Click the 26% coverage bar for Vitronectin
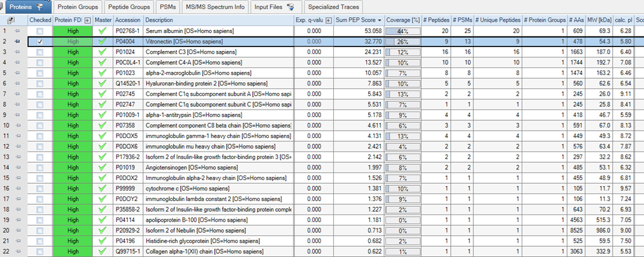644x257 pixels. 403,41
